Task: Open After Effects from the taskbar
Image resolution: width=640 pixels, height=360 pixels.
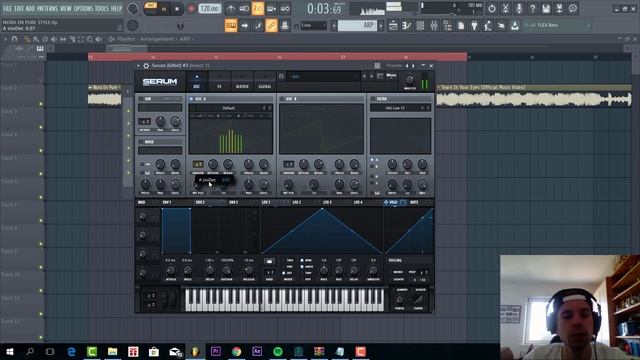Action: coord(257,351)
